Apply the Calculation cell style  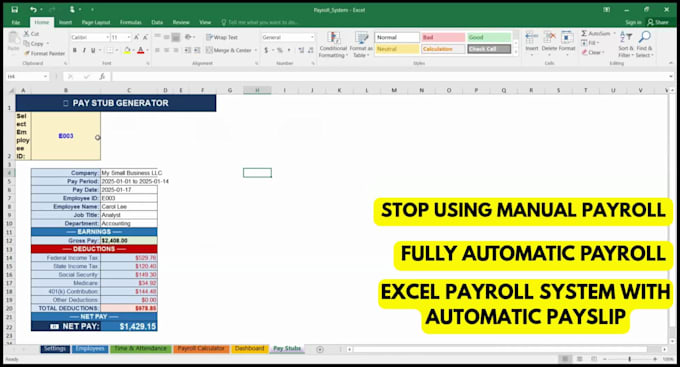(x=443, y=49)
